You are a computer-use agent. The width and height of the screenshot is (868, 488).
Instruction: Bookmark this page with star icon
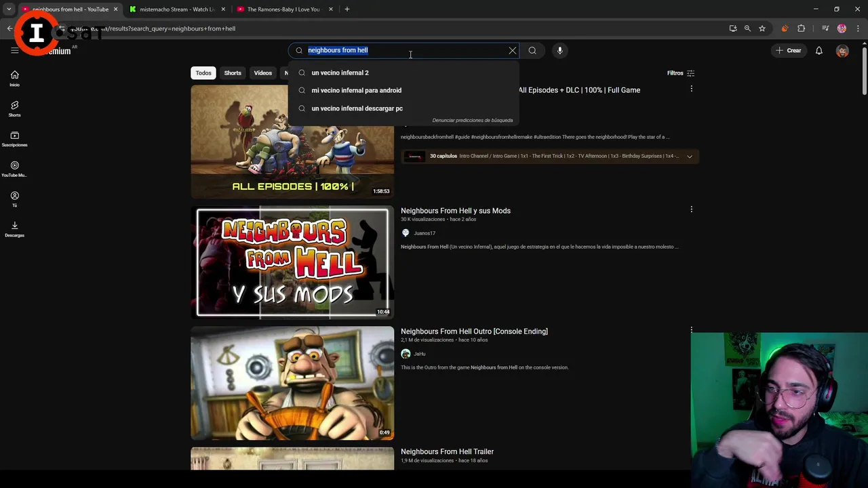click(x=762, y=28)
